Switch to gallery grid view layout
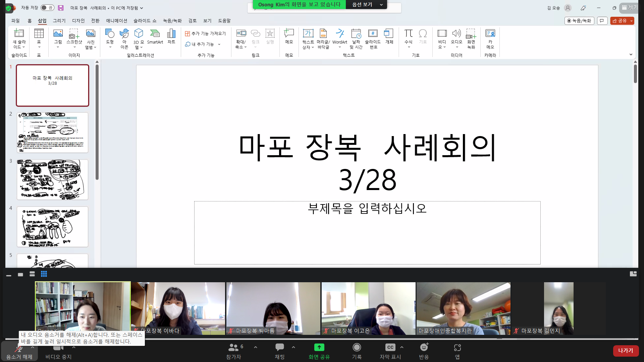The height and width of the screenshot is (362, 644). coord(44,274)
